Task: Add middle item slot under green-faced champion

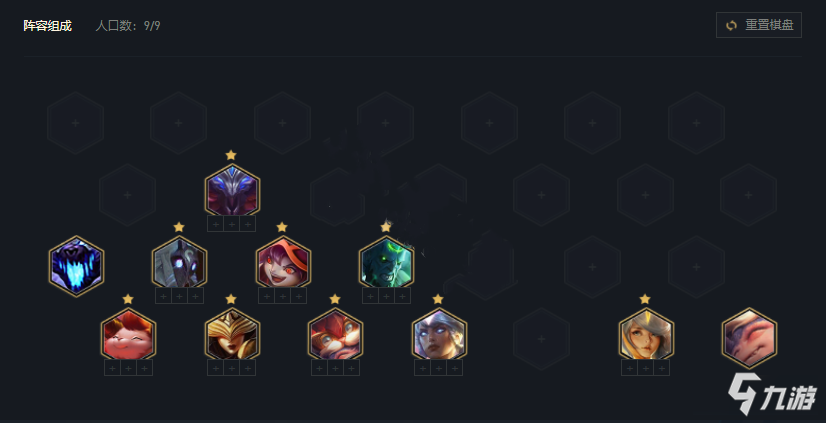Action: pos(386,296)
